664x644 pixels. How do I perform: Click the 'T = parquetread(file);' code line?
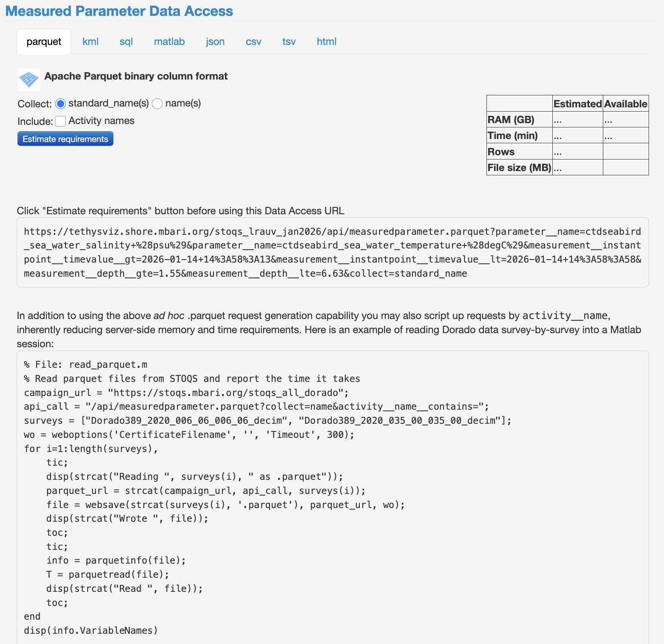(x=108, y=575)
